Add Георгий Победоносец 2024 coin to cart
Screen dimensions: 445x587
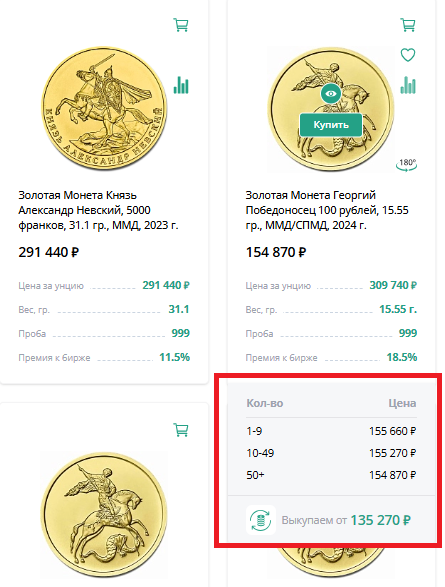[x=408, y=25]
